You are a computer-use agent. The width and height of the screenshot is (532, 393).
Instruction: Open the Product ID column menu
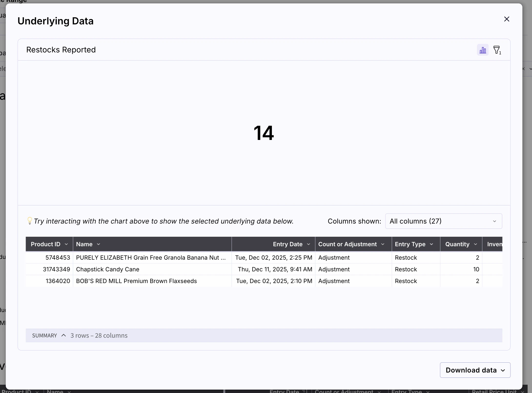click(67, 244)
